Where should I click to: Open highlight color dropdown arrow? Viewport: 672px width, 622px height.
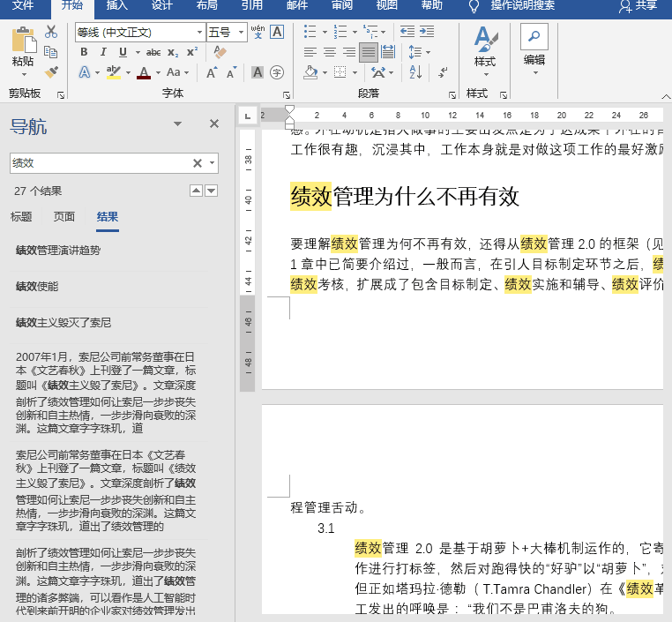[x=128, y=73]
